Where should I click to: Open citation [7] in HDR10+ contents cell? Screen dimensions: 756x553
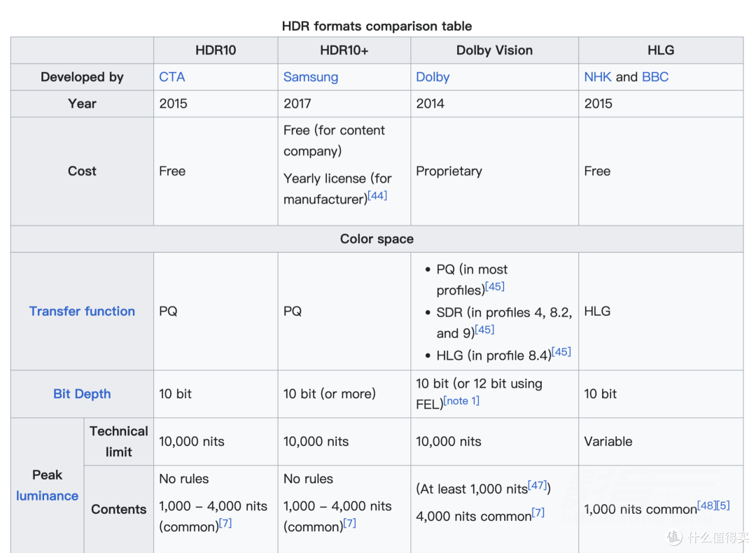coord(349,523)
